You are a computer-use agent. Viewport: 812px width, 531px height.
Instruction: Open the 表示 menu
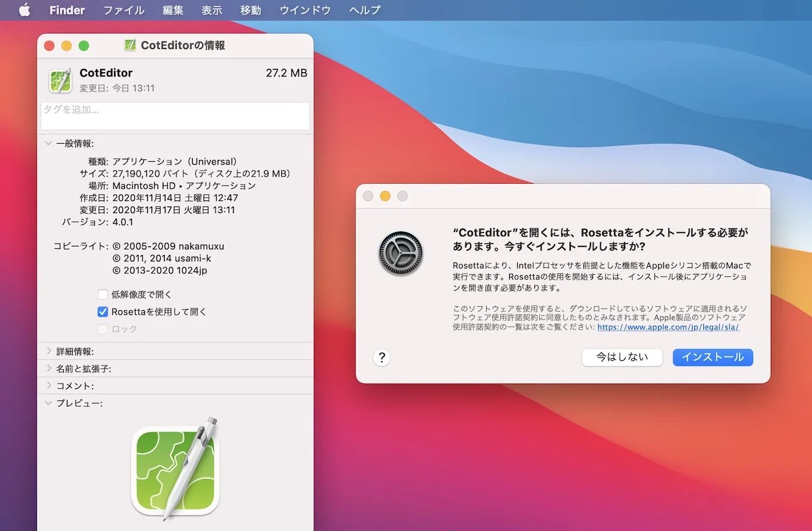[x=212, y=10]
